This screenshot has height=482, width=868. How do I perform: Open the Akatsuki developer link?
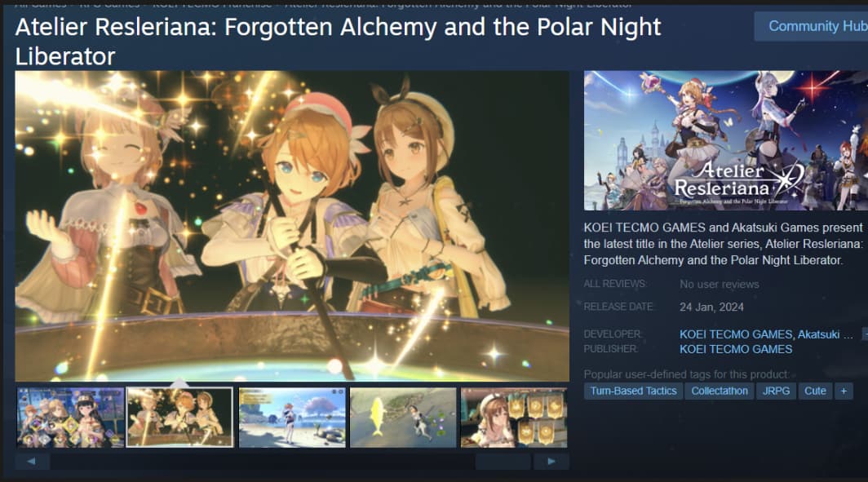click(x=818, y=334)
